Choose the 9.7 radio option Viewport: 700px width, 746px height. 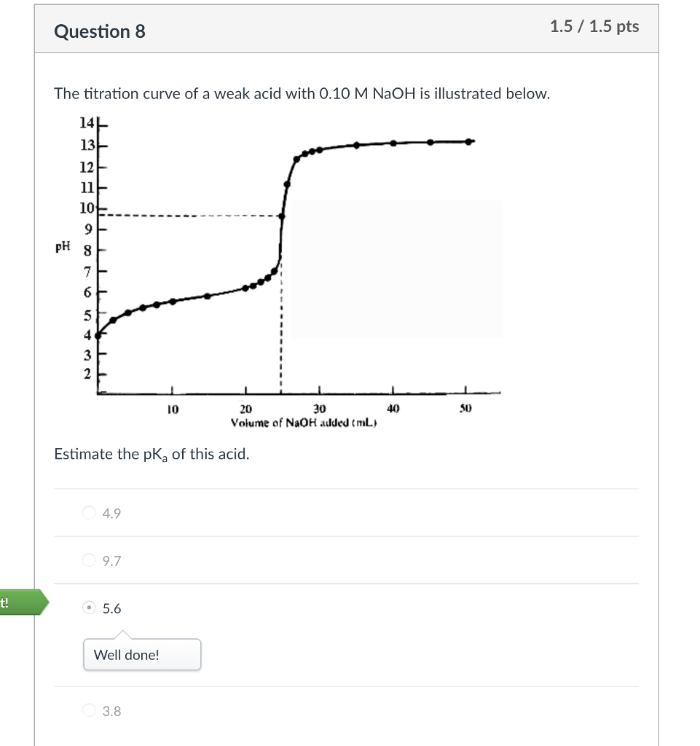[x=89, y=560]
